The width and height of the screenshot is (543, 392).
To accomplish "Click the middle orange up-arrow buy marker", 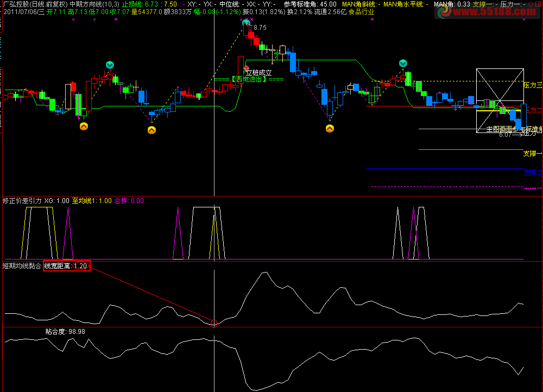I will (x=151, y=130).
